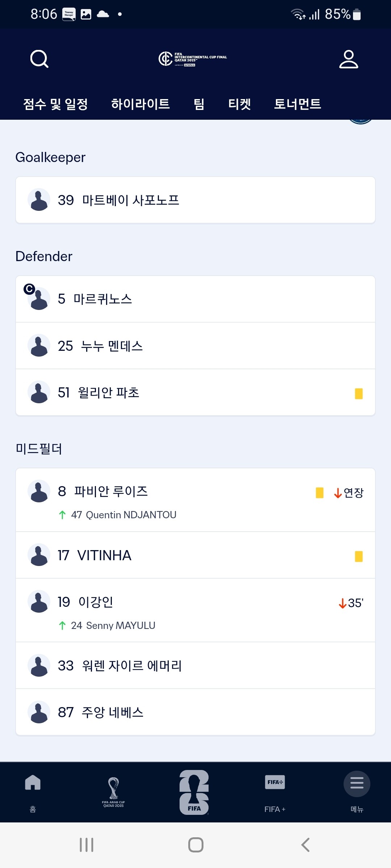Select captain 마르퀴뇨스 player row
The width and height of the screenshot is (391, 868).
tap(195, 299)
